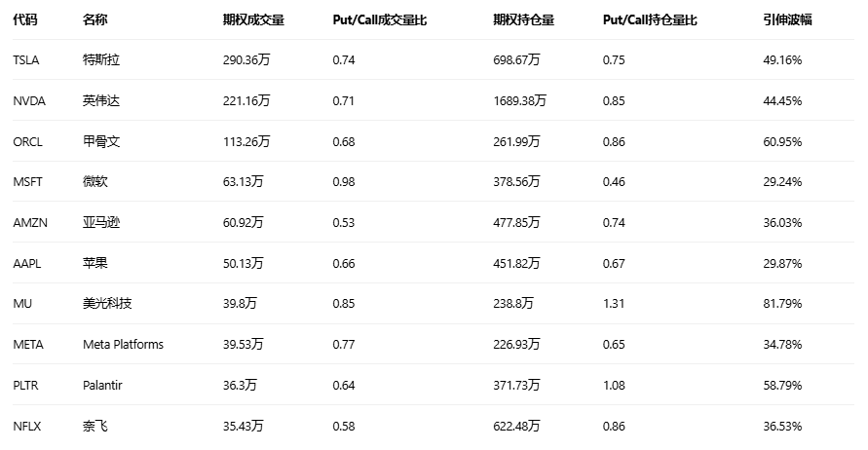This screenshot has height=450, width=868.
Task: Click the Palantir stock name
Action: point(102,386)
